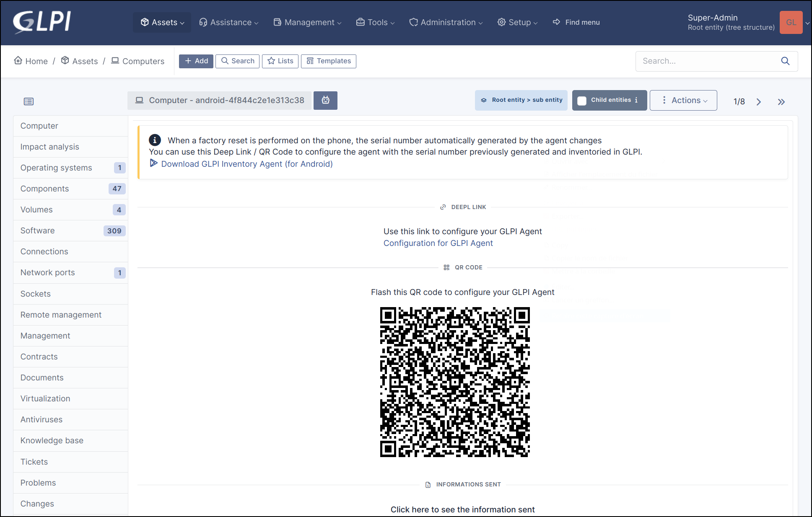Click Download GLPI Inventory Agent link
Viewport: 812px width, 517px height.
tap(246, 164)
